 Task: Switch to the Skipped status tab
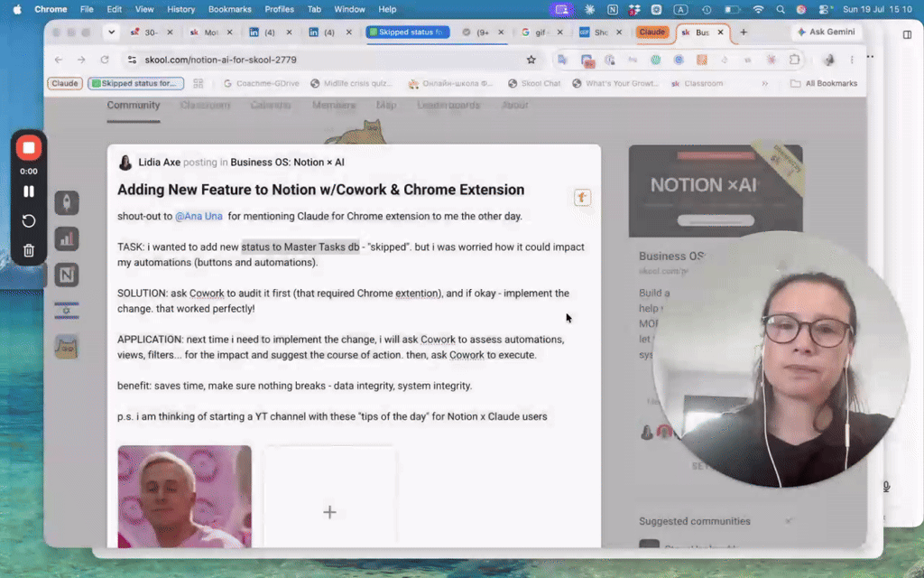tap(407, 32)
